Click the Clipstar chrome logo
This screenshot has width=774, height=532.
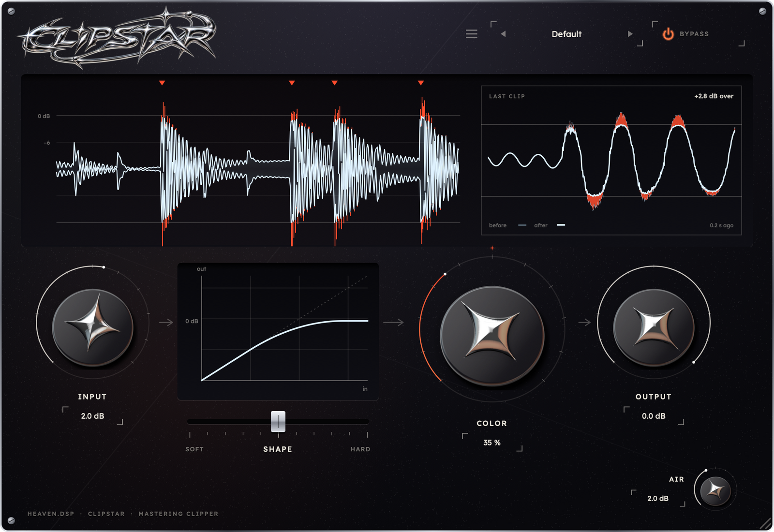click(118, 37)
